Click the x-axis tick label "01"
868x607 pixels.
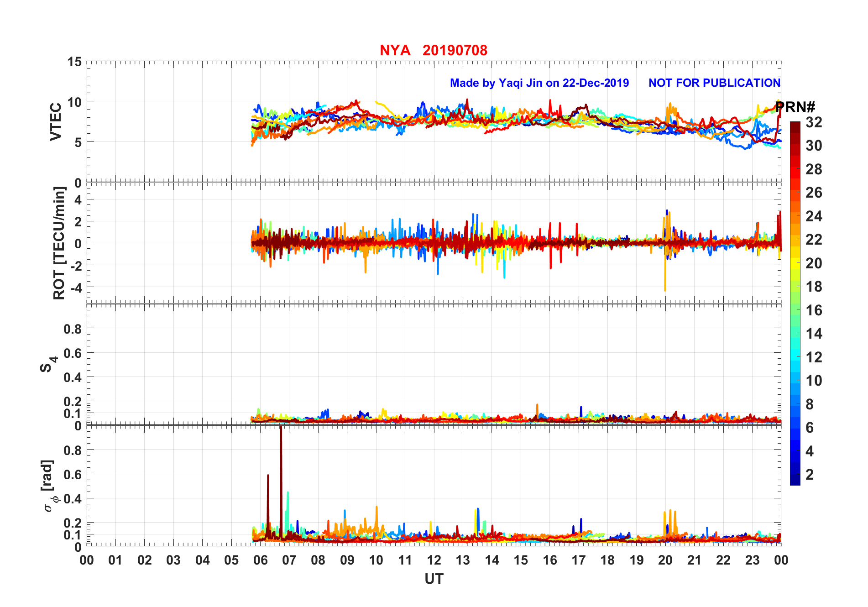[x=115, y=560]
